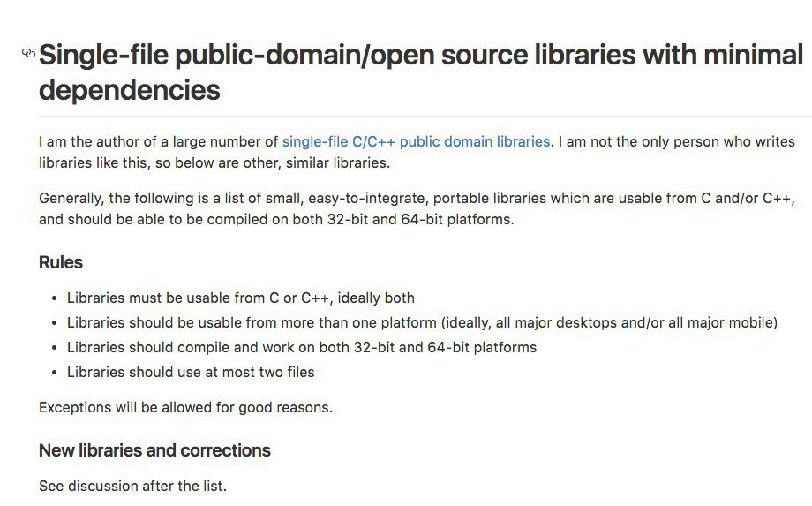Click the 'Rules' section heading
This screenshot has width=812, height=506.
pyautogui.click(x=61, y=262)
